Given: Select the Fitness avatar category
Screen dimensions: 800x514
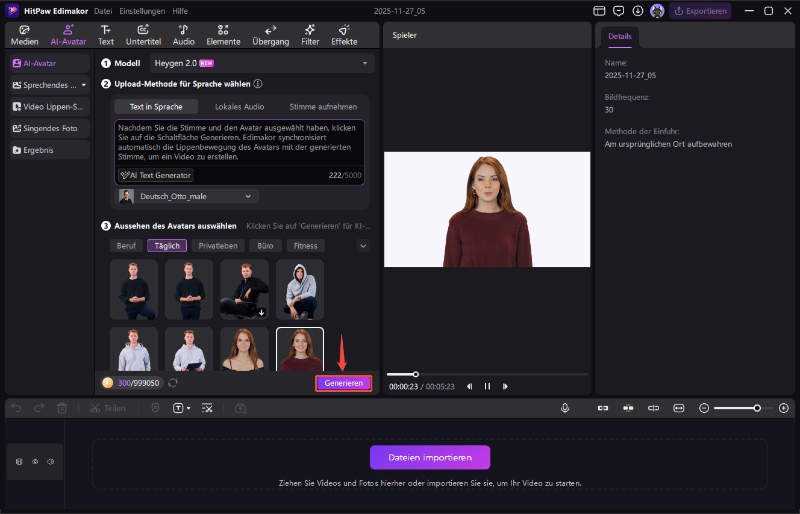Looking at the screenshot, I should click(x=306, y=246).
